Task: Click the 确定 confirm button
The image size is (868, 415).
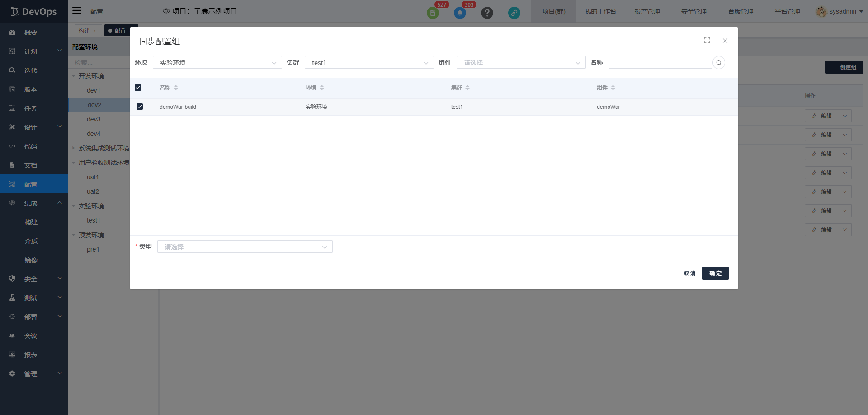Action: pyautogui.click(x=715, y=273)
